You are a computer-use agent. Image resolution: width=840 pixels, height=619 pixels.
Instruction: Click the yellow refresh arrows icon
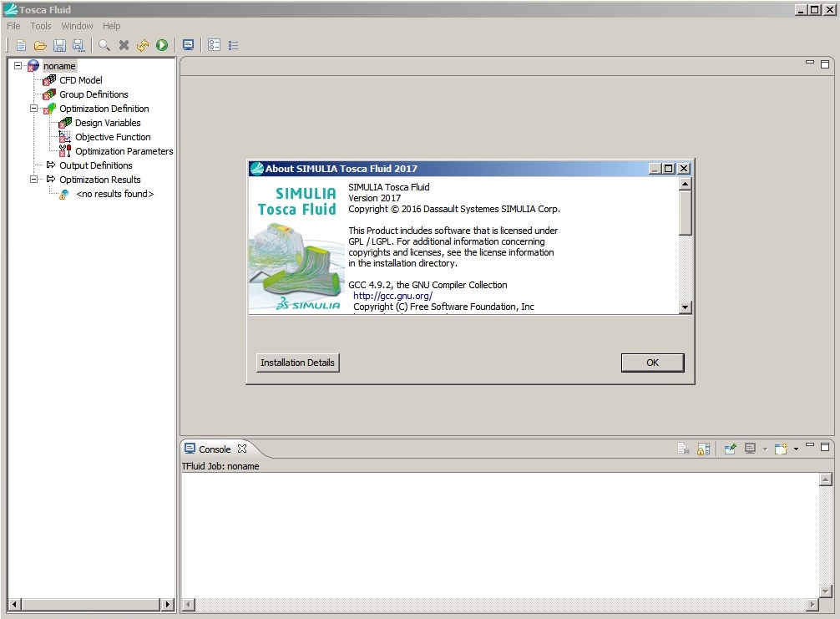point(143,46)
